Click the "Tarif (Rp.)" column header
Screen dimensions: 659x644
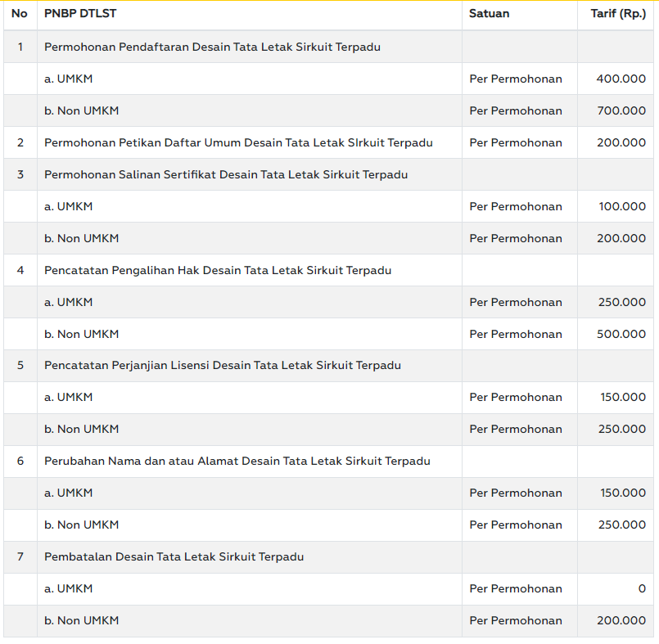coord(618,14)
